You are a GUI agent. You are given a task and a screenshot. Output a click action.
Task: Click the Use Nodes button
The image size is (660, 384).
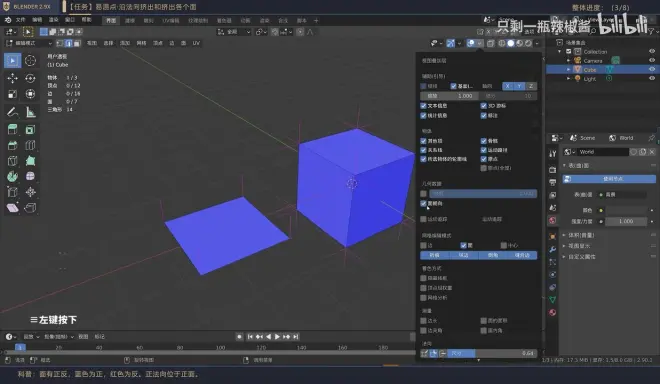[x=609, y=179]
